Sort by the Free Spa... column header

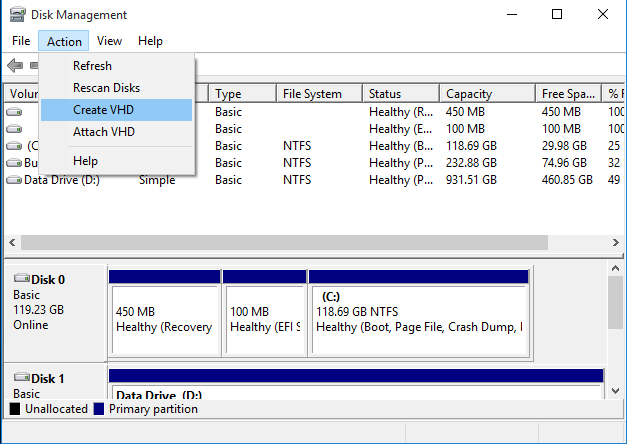pyautogui.click(x=568, y=94)
